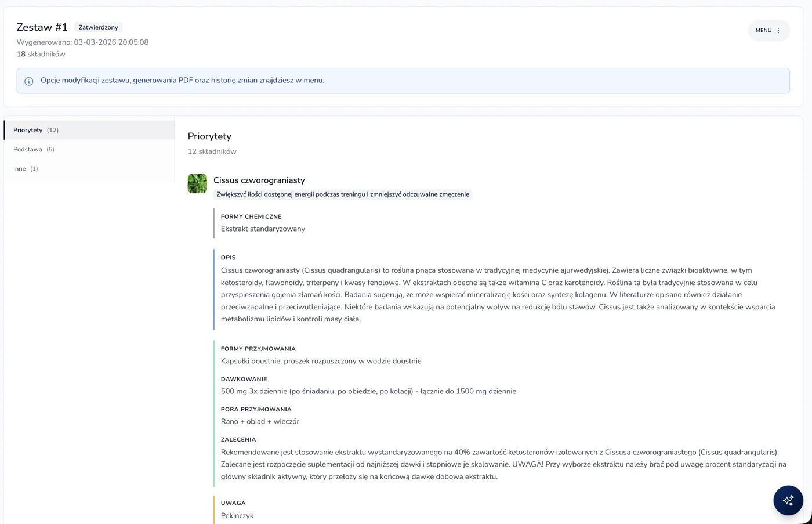
Task: Click the generation date 03-03-2026 20:05:08
Action: click(x=111, y=42)
